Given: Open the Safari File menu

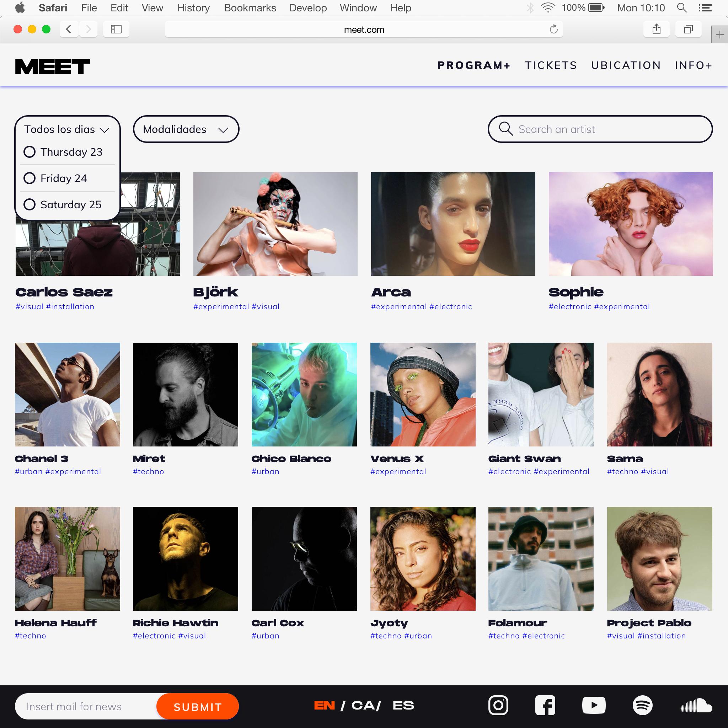Looking at the screenshot, I should coord(89,8).
